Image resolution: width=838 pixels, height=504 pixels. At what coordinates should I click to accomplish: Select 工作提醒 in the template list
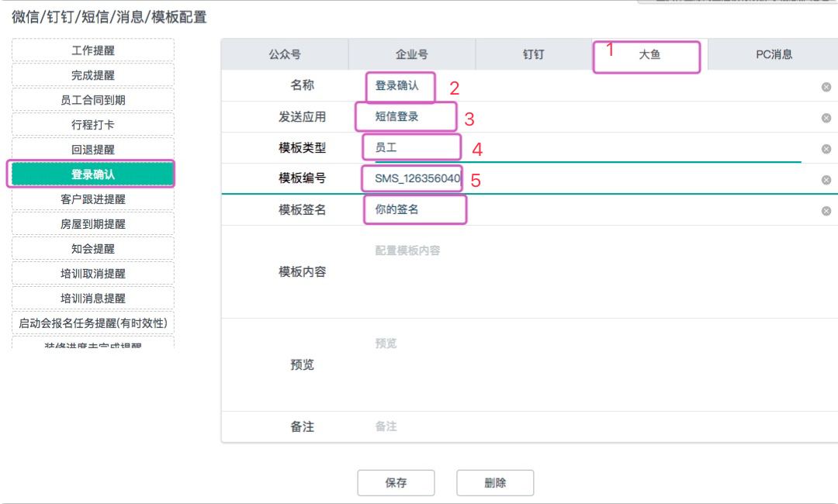[x=93, y=50]
